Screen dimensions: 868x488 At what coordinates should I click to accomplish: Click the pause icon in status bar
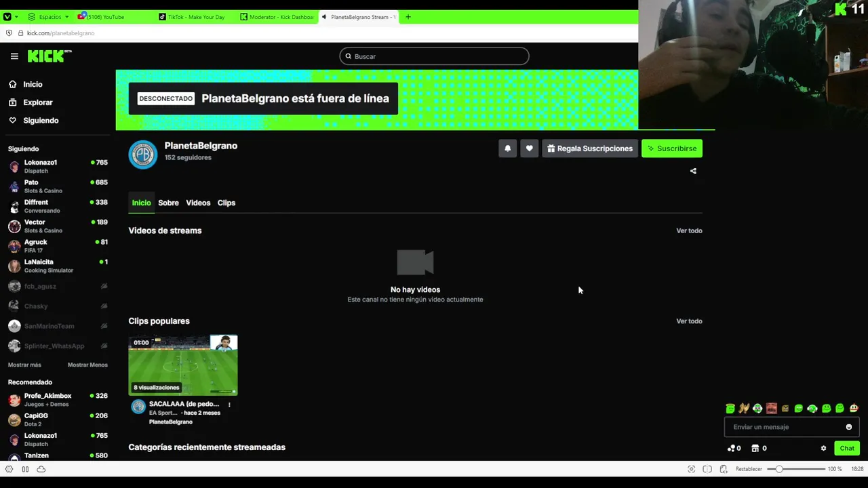[25, 469]
